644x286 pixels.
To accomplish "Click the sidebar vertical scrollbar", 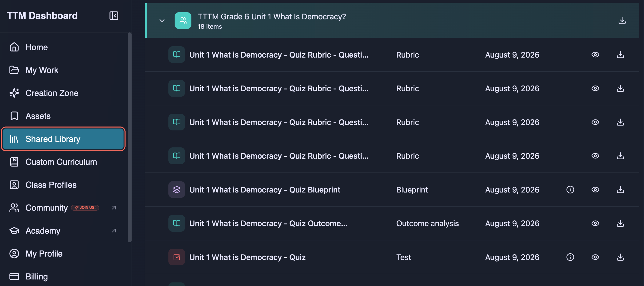I will pyautogui.click(x=130, y=137).
